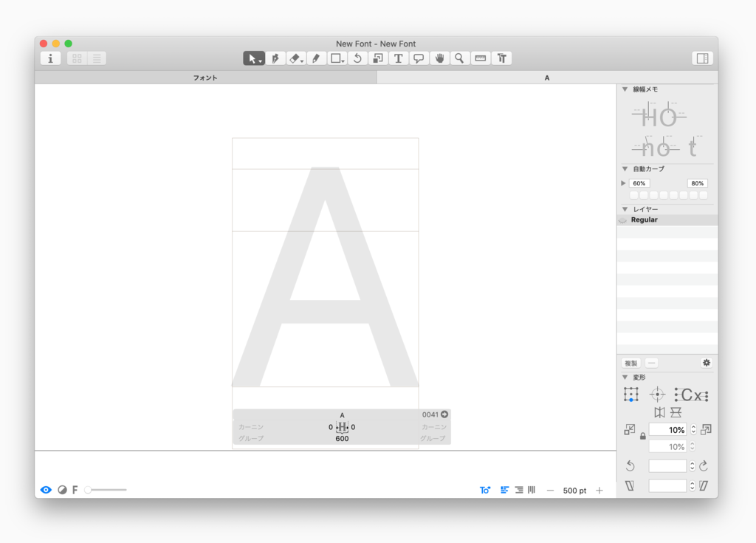Click the F features button
Screen dimensions: 756x543
pos(75,490)
